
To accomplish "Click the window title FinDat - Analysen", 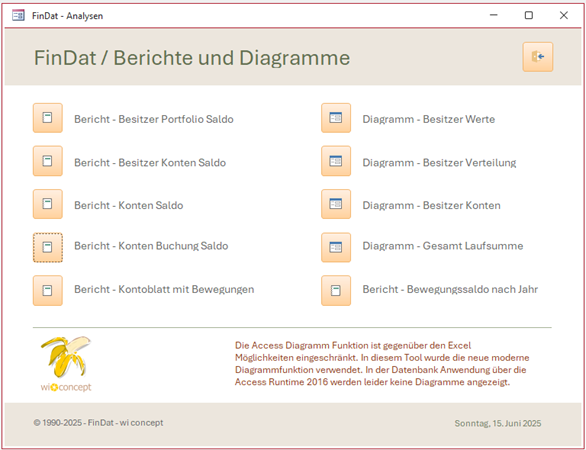I will coord(67,16).
